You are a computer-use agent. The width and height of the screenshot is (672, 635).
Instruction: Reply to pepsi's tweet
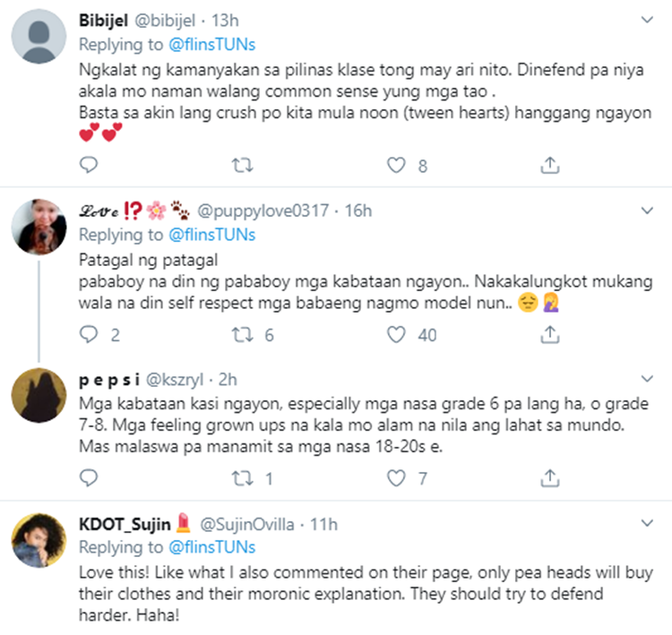(88, 478)
